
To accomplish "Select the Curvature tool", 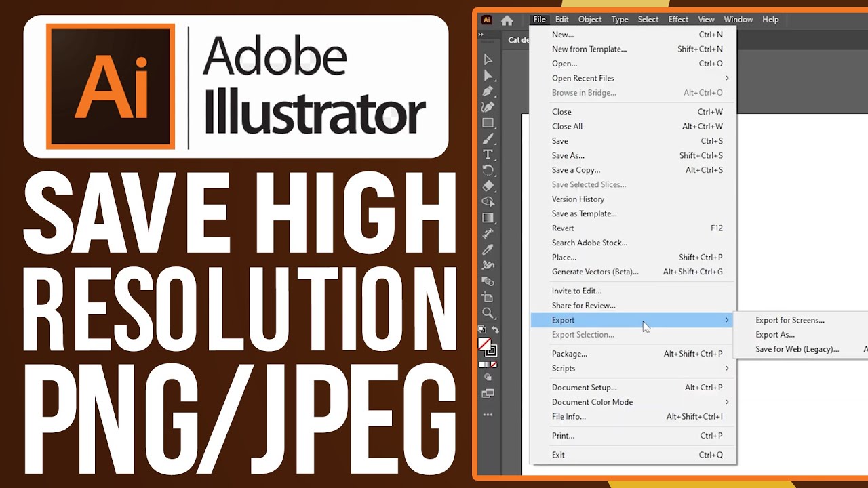I will click(x=488, y=106).
